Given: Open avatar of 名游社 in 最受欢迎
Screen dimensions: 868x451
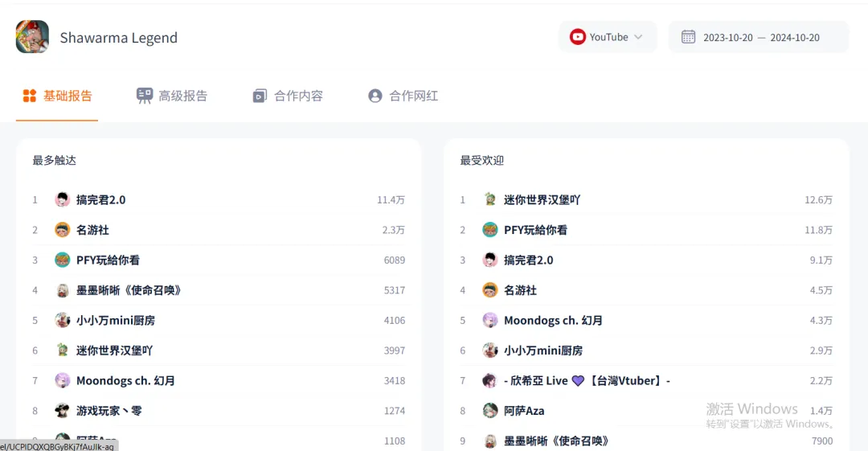Looking at the screenshot, I should coord(490,289).
